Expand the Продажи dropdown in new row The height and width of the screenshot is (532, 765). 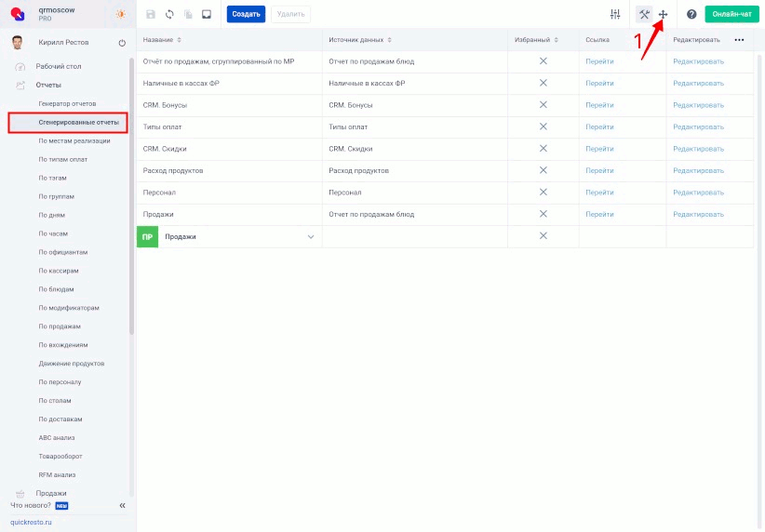tap(311, 237)
